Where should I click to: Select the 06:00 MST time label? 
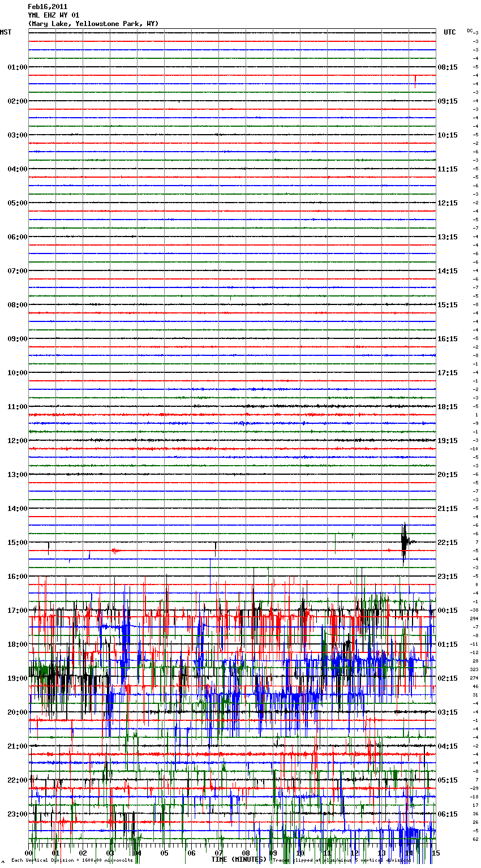[17, 237]
